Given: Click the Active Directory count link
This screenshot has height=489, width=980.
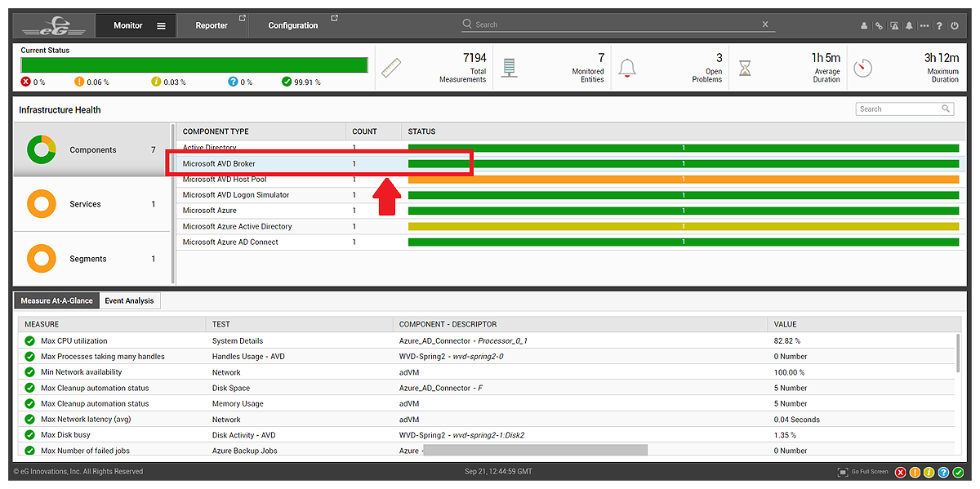Looking at the screenshot, I should pyautogui.click(x=354, y=148).
